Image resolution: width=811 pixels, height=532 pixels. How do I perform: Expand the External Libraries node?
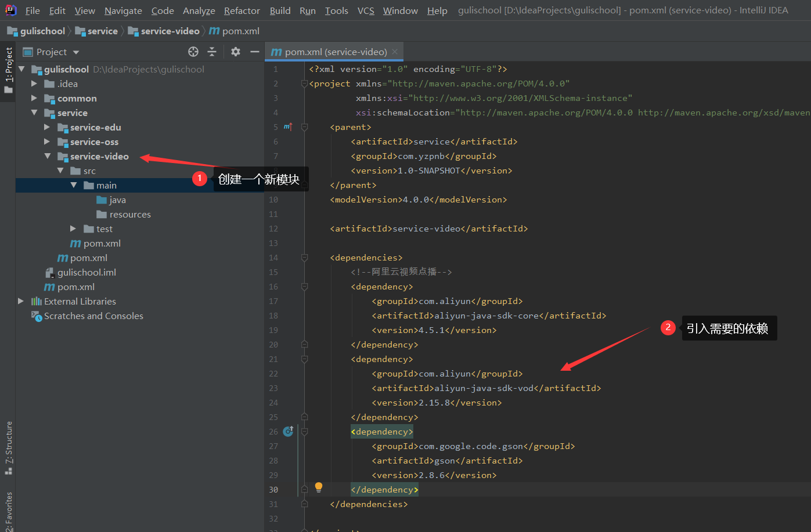21,301
